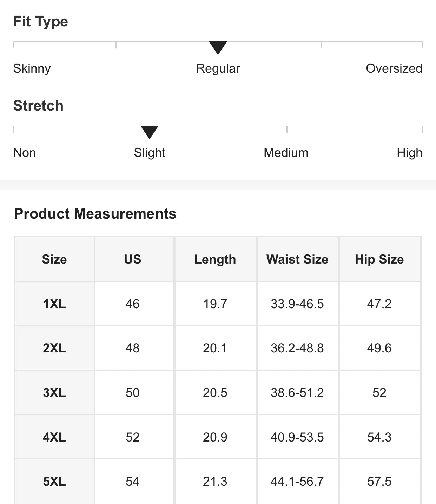Select the 1XL size row label
436x504 pixels.
pos(54,304)
